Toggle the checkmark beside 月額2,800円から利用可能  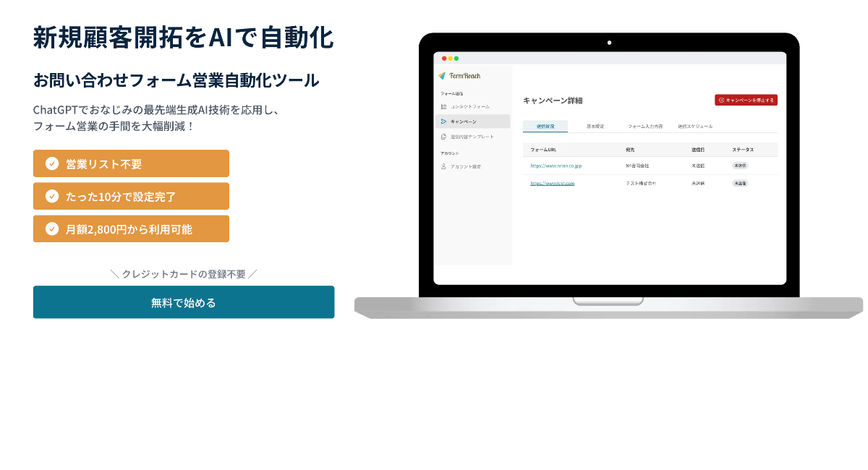(x=51, y=228)
